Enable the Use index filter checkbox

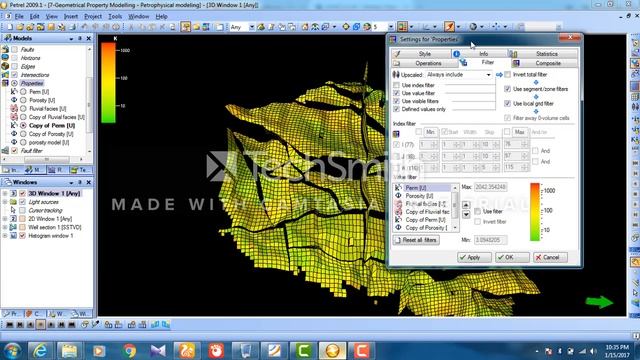pyautogui.click(x=396, y=85)
